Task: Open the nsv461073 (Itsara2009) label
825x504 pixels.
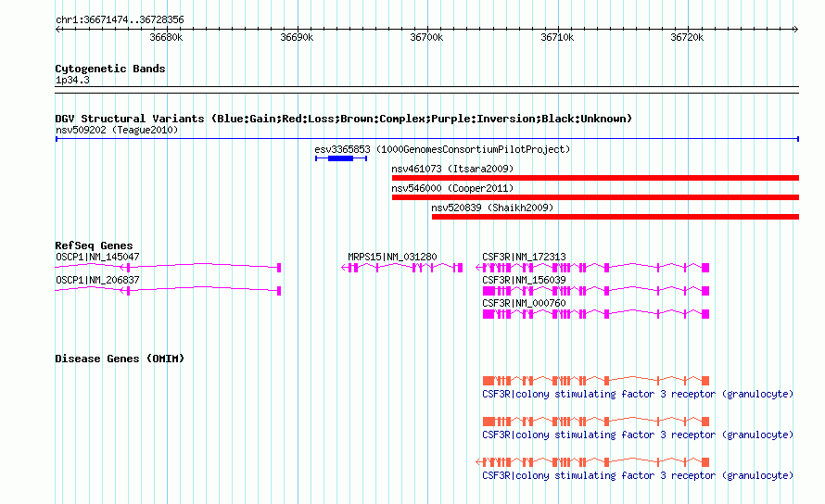Action: [x=452, y=169]
